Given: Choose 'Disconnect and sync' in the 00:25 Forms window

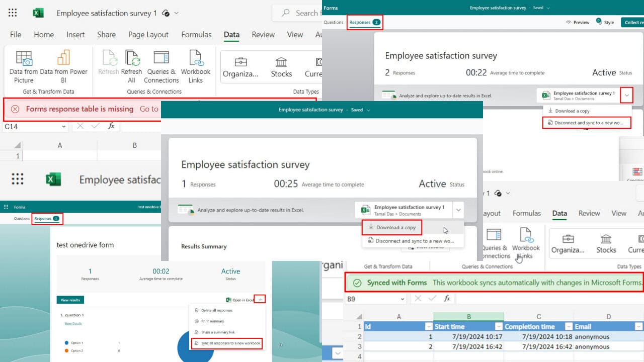Looking at the screenshot, I should coord(411,241).
